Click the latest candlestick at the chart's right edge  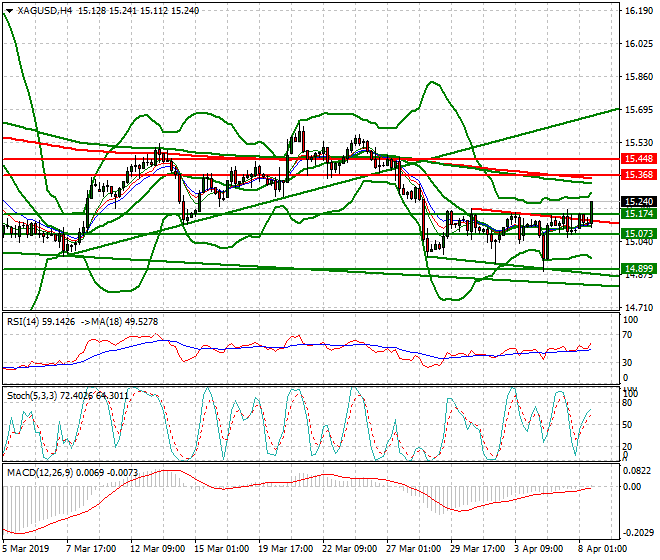click(x=592, y=213)
